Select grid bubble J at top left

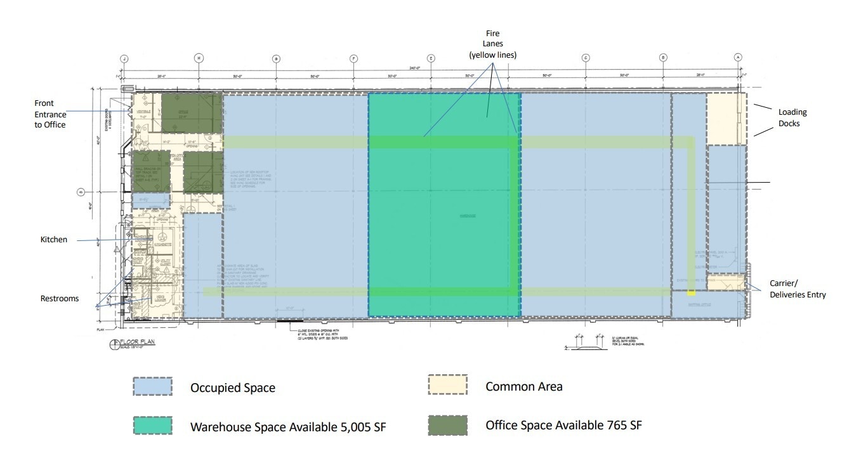click(x=125, y=57)
